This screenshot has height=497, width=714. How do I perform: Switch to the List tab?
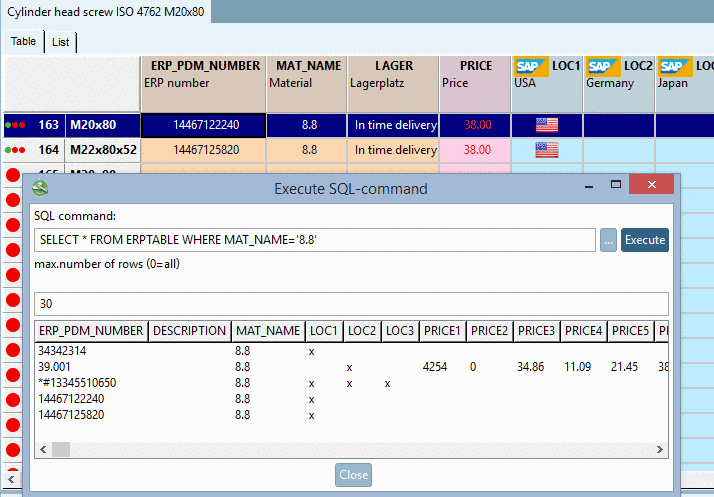pyautogui.click(x=61, y=42)
